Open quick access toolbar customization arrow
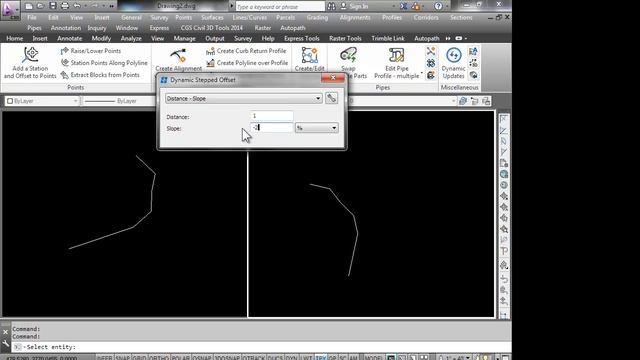Image resolution: width=640 pixels, height=360 pixels. (111, 6)
